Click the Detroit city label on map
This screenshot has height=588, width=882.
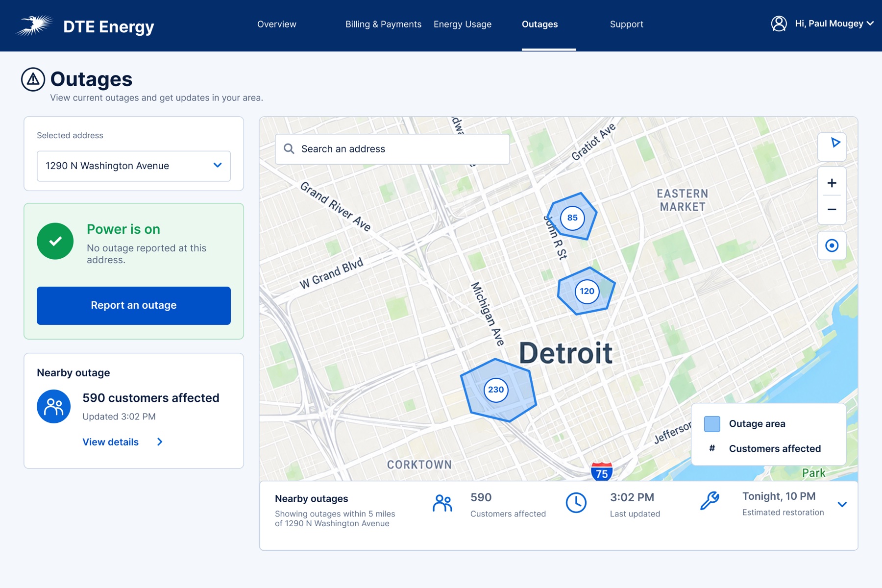[x=565, y=353]
